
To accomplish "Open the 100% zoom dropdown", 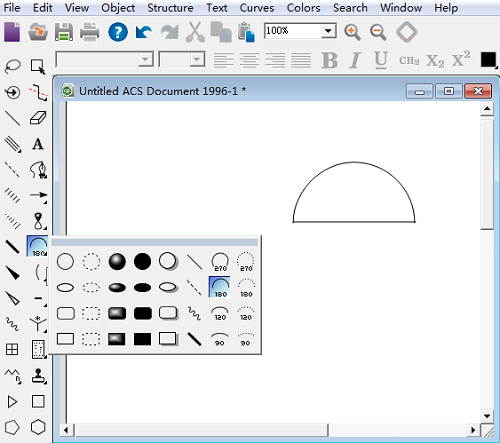I will click(328, 31).
